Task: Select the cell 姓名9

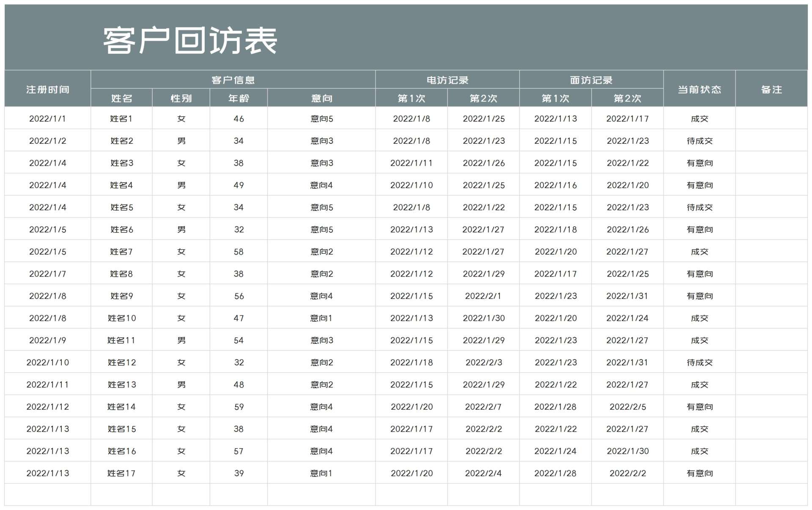Action: [122, 296]
